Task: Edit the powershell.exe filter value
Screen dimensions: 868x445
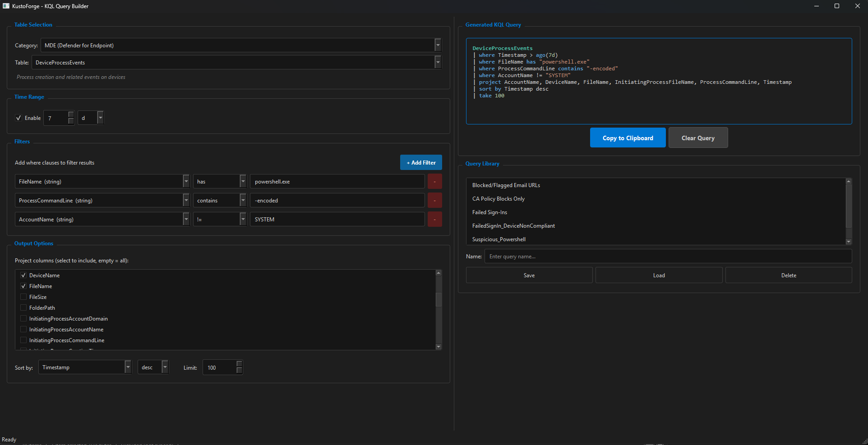Action: pyautogui.click(x=337, y=181)
